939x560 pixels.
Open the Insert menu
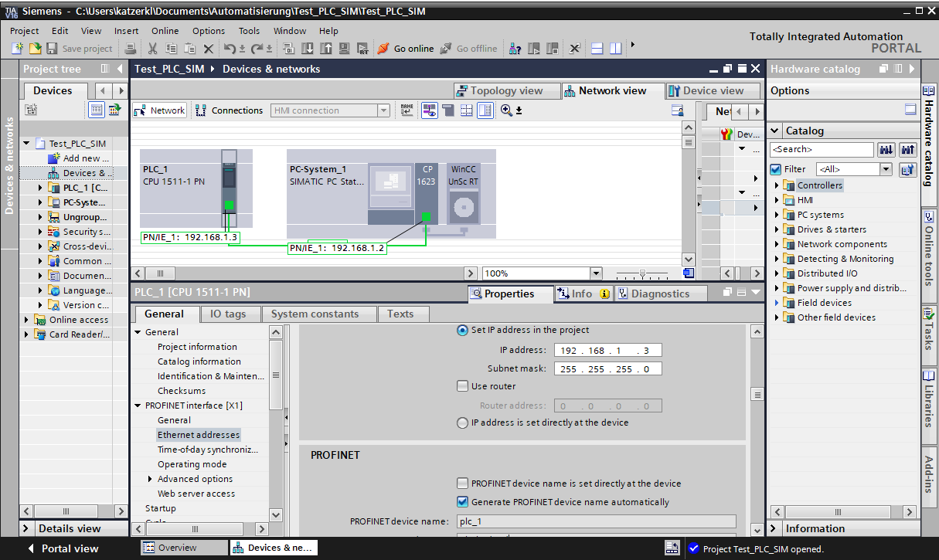coord(127,31)
